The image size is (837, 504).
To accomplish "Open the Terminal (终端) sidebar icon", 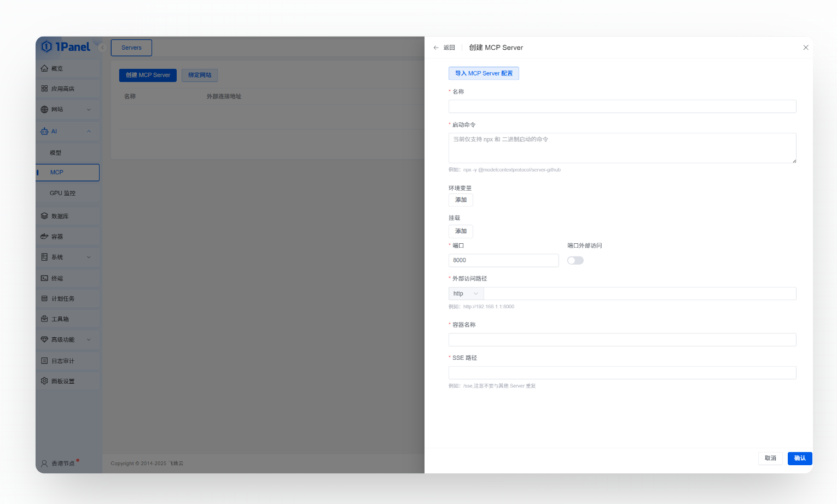I will point(44,278).
